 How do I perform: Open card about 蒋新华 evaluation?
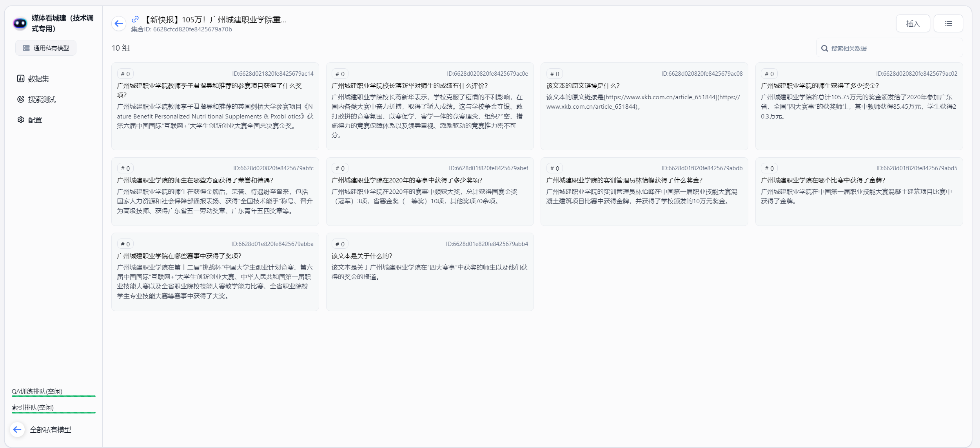tap(429, 106)
